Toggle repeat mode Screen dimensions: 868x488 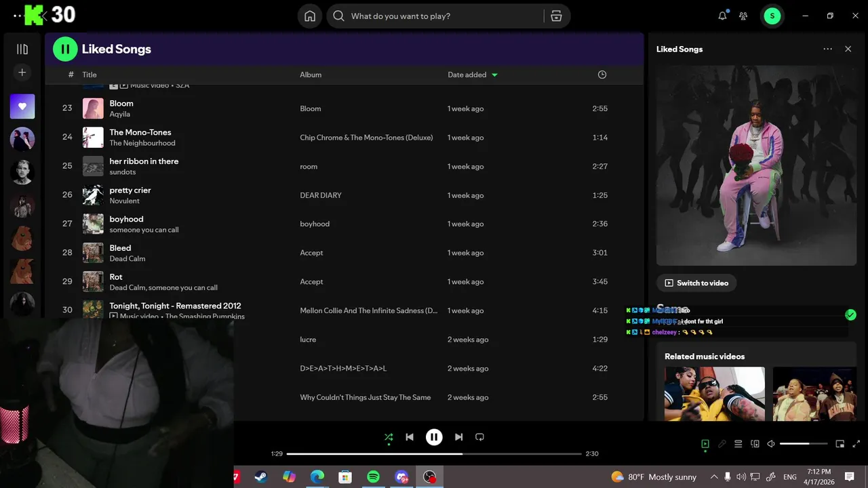(x=479, y=437)
